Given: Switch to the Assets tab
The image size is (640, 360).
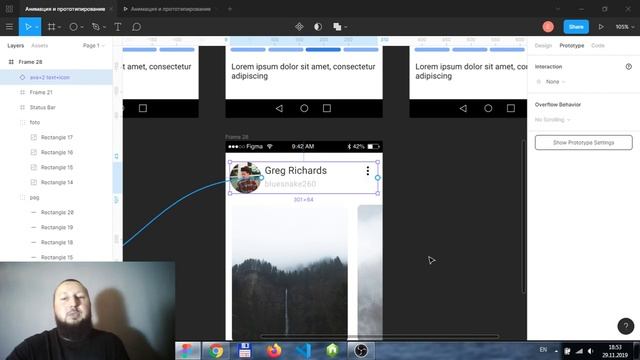Looking at the screenshot, I should pos(40,46).
